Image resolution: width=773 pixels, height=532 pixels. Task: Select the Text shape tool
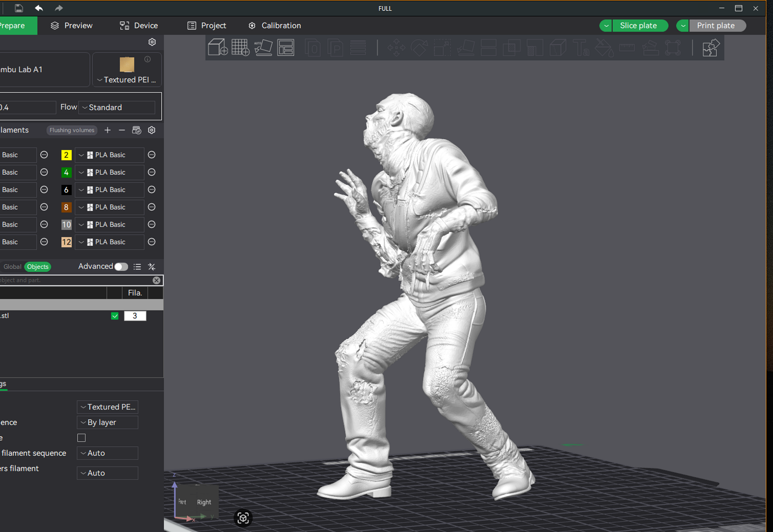pos(581,48)
